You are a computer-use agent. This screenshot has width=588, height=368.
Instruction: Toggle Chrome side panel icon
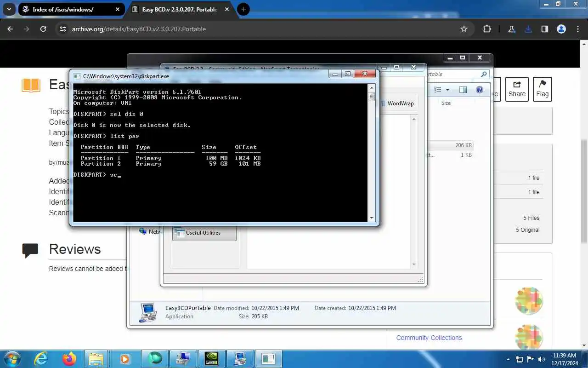pyautogui.click(x=545, y=29)
